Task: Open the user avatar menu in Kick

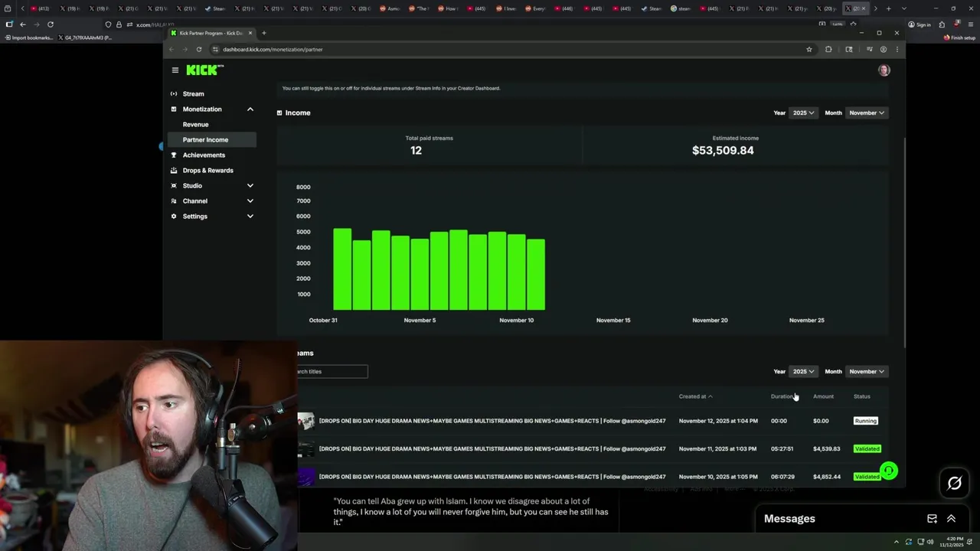Action: point(884,70)
